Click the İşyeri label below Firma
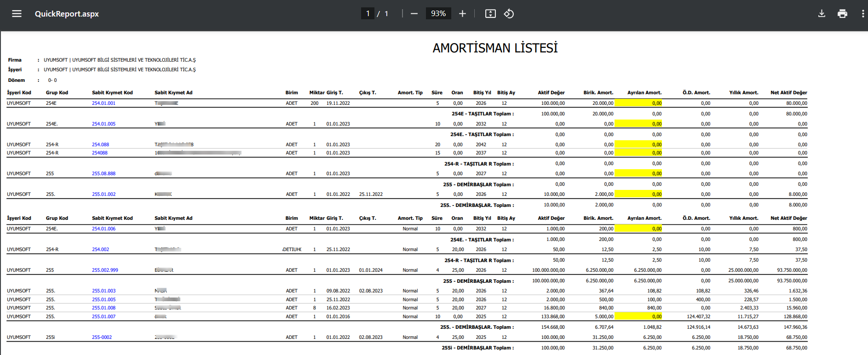This screenshot has width=868, height=355. coord(15,70)
